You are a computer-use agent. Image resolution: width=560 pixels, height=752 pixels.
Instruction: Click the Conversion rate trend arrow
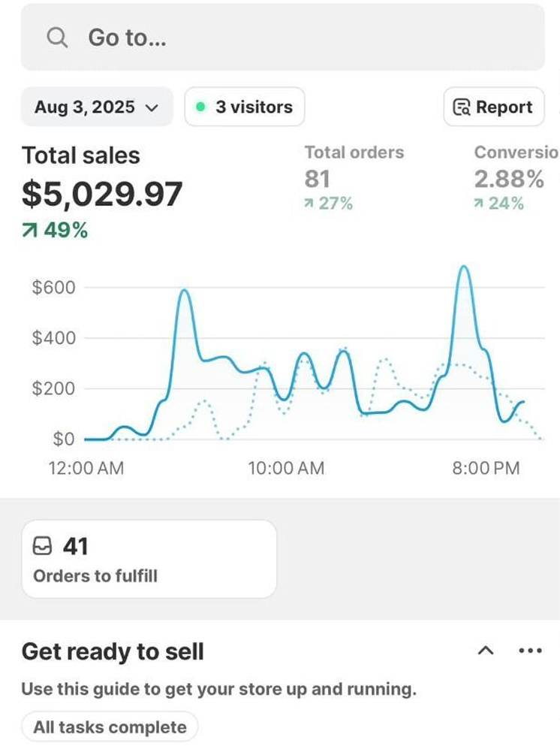coord(478,204)
